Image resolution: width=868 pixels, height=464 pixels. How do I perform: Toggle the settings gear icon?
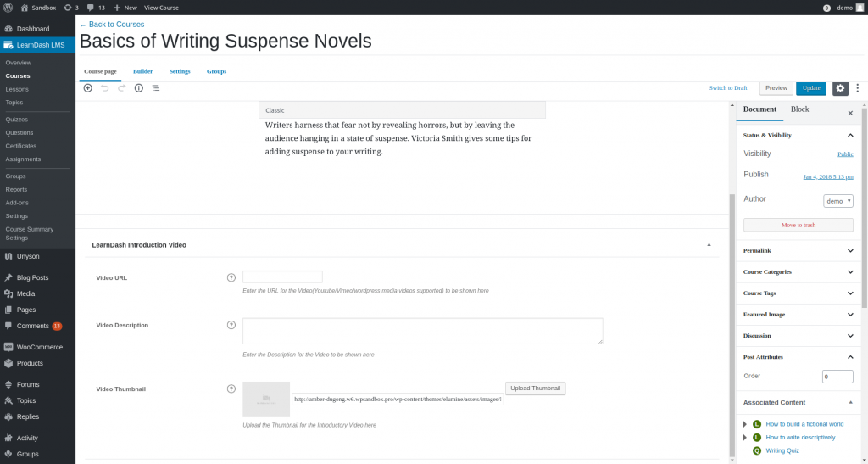click(840, 88)
